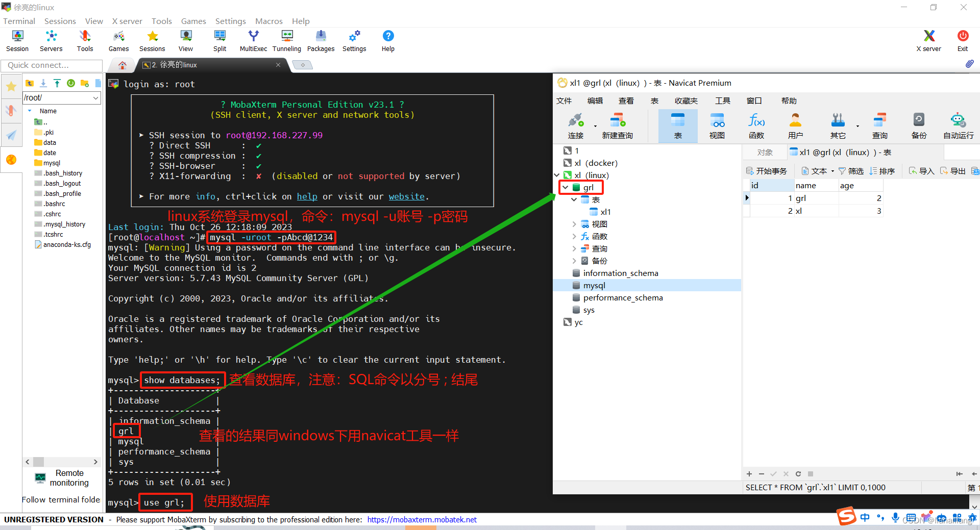Collapse the 表 tables node
Viewport: 980px width, 530px height.
click(574, 199)
